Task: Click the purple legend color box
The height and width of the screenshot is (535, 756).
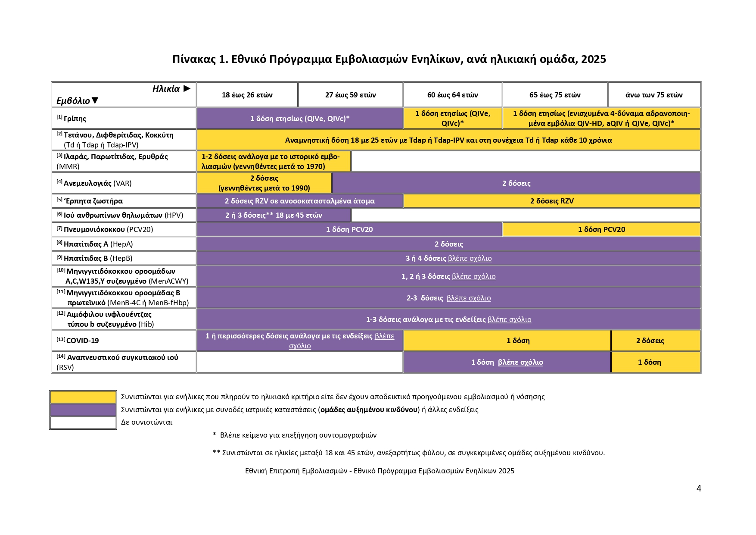Action: point(83,410)
